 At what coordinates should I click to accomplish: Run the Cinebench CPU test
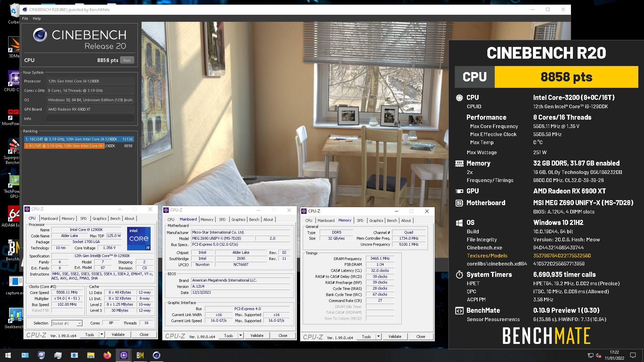127,60
